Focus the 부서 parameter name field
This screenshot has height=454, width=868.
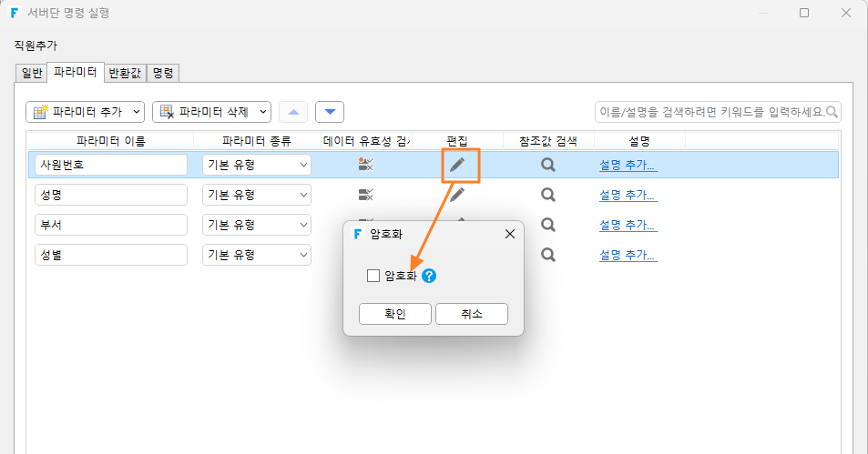pyautogui.click(x=111, y=225)
